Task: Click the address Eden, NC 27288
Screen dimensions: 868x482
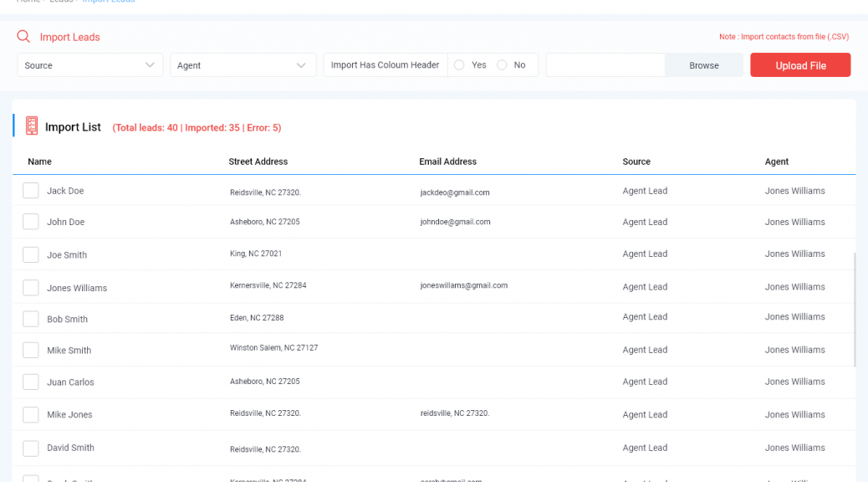Action: (x=257, y=318)
